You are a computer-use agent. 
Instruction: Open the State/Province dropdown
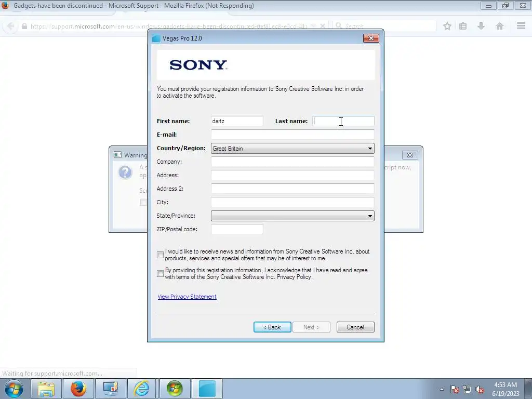(292, 216)
